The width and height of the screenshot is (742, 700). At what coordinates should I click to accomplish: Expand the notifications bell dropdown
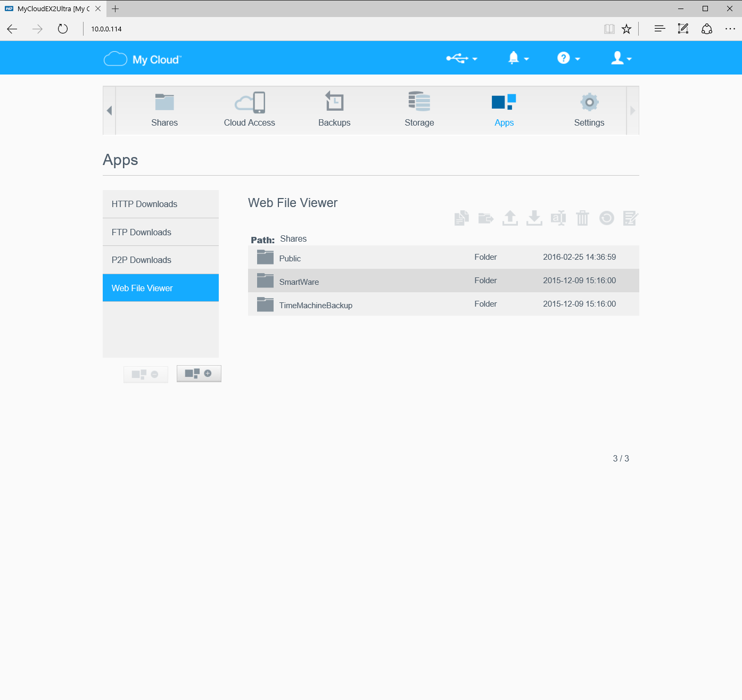[518, 59]
